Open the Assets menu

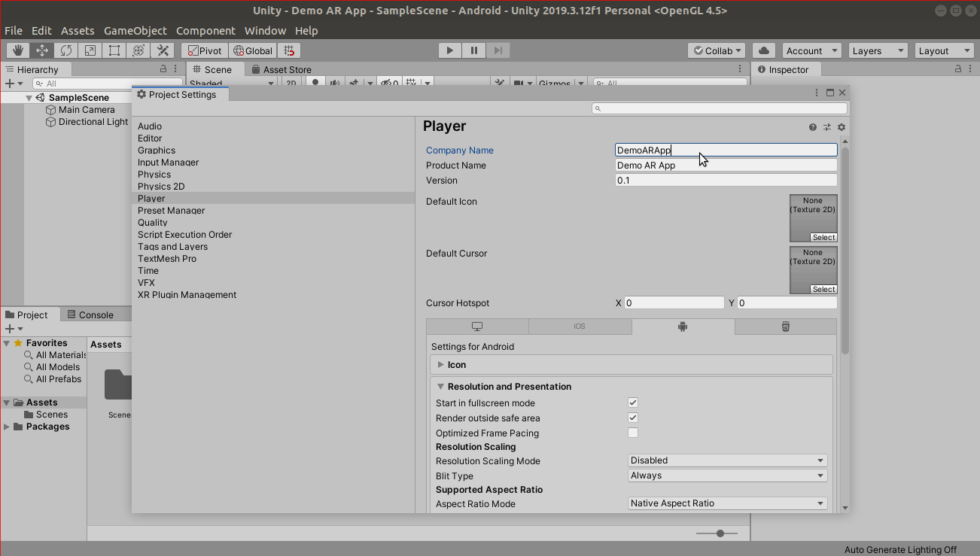coord(78,31)
